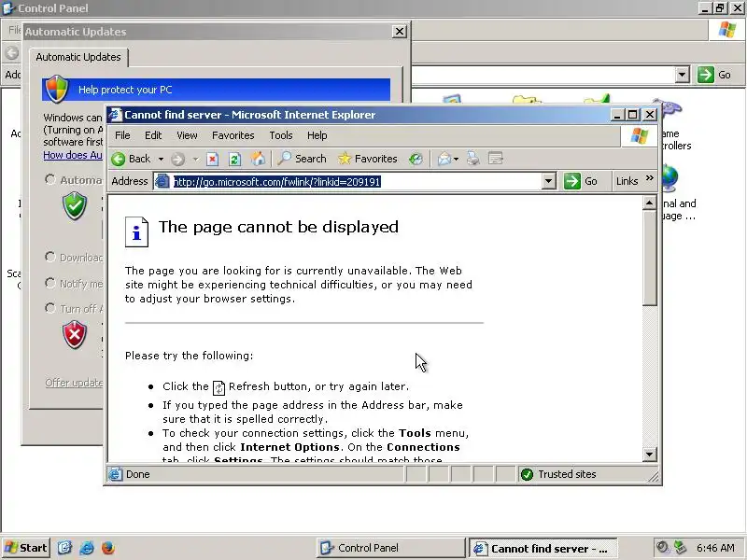Click the Forward arrow in Internet Explorer

(x=178, y=159)
